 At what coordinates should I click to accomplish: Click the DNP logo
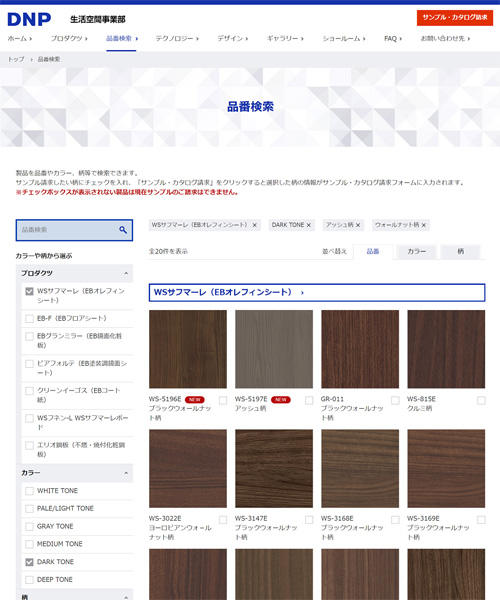[29, 19]
